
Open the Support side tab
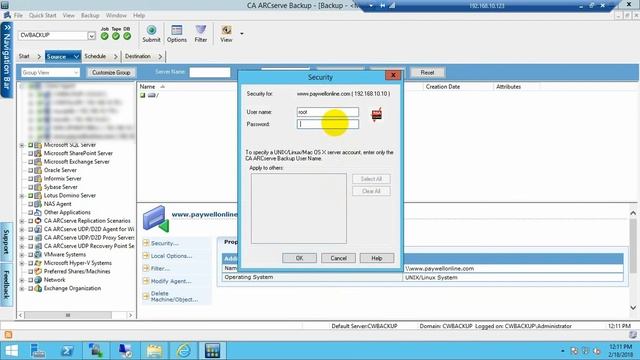click(7, 242)
